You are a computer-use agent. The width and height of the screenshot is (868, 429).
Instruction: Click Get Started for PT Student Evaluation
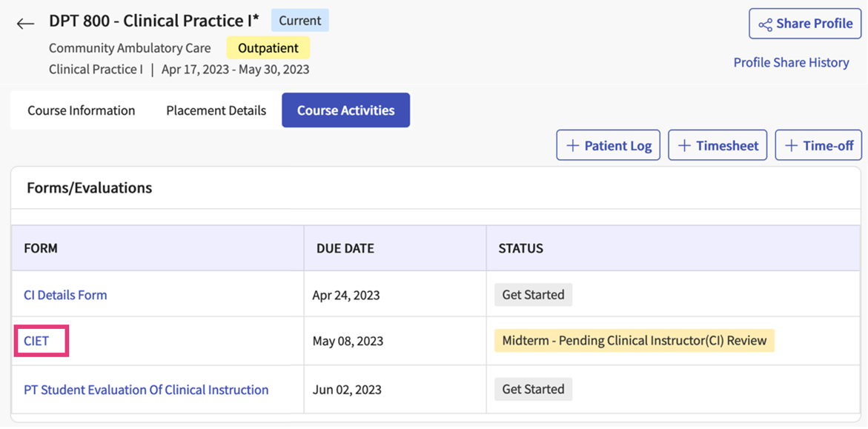[533, 389]
